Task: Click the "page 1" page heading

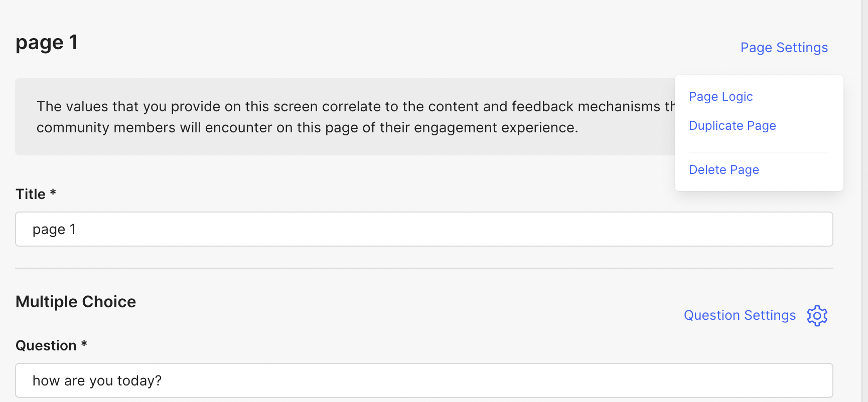Action: point(47,43)
